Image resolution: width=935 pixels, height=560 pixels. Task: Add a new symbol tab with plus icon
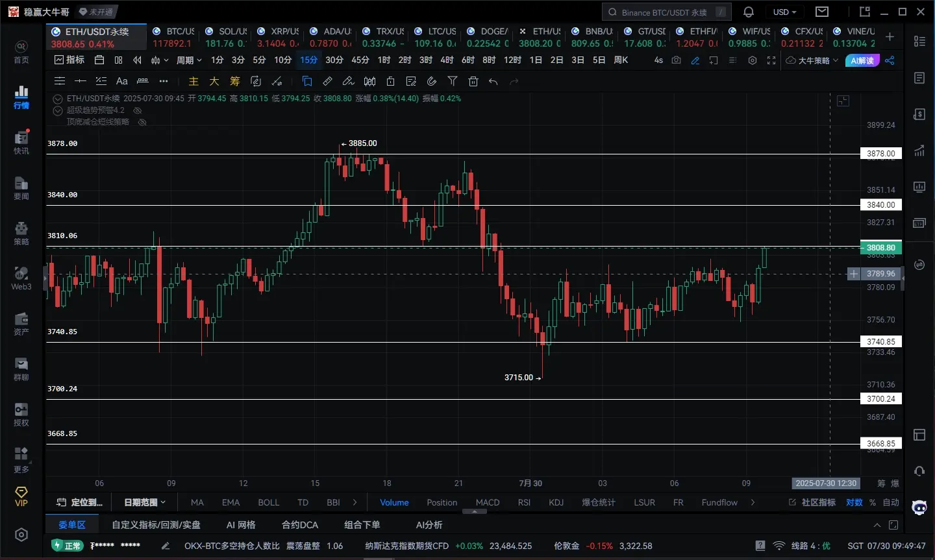(890, 37)
